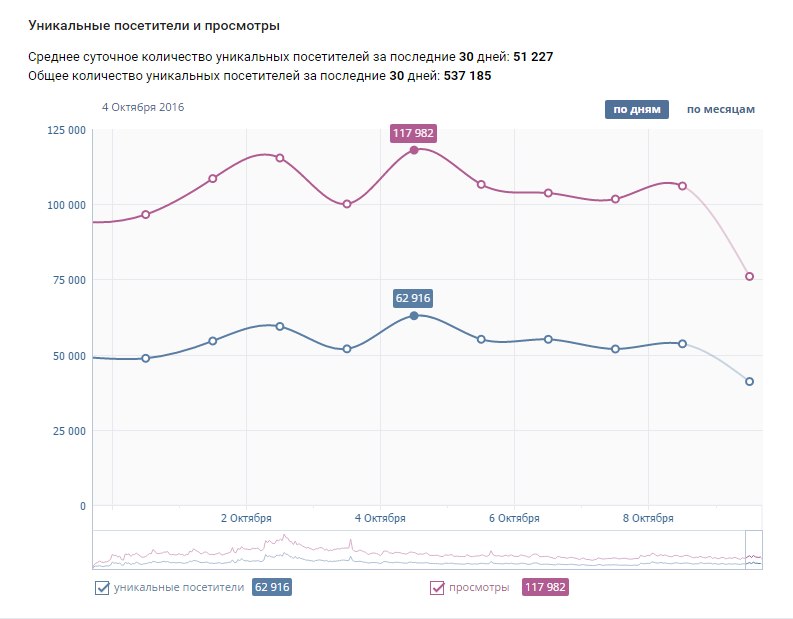Toggle the "просмотры" checkbox
Viewport: 793px width, 619px height.
click(x=437, y=588)
